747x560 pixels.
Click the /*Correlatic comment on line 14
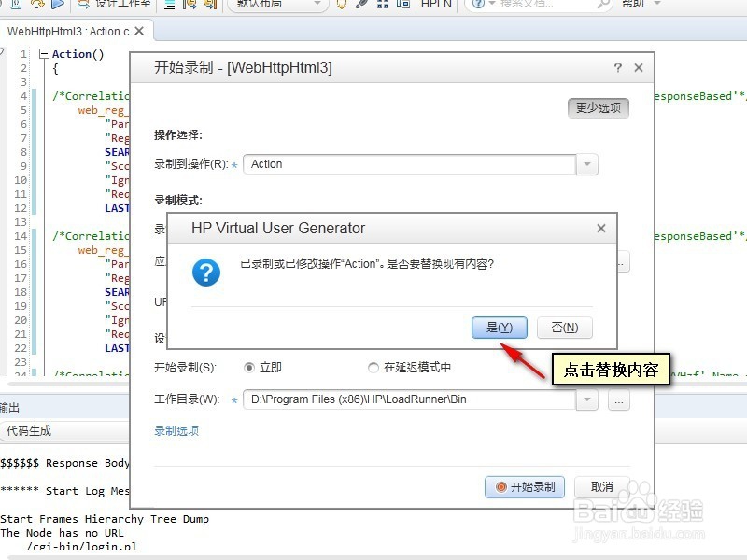[91, 236]
